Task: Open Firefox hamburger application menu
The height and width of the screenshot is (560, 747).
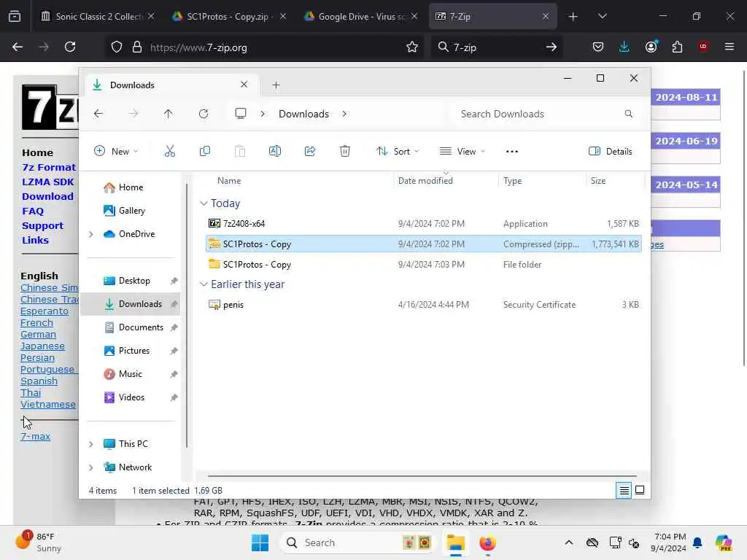Action: click(729, 47)
